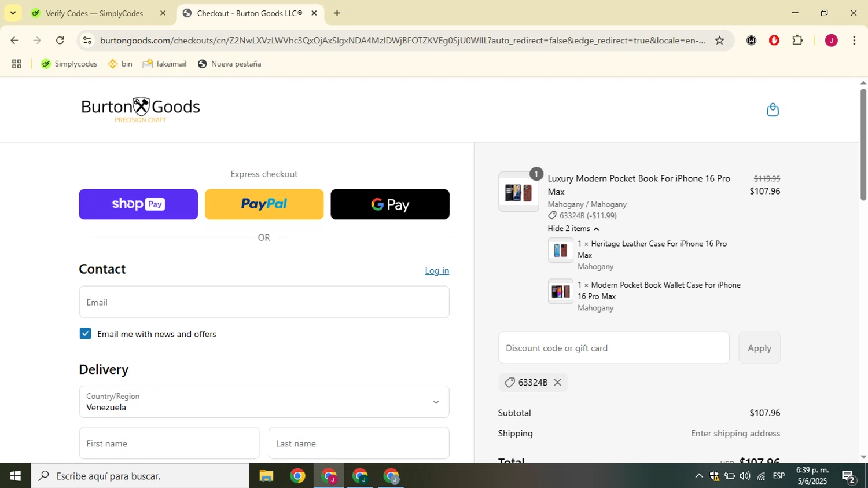Follow the Log in link
Viewport: 868px width, 488px height.
(437, 270)
